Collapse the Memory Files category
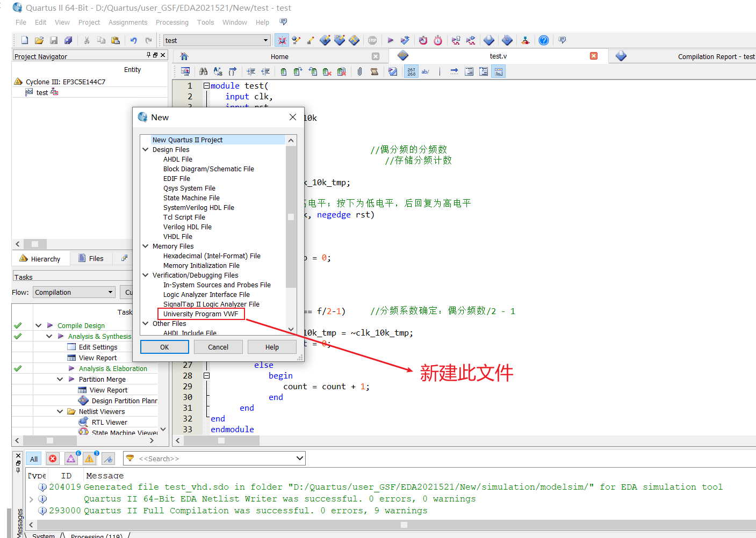 click(145, 246)
